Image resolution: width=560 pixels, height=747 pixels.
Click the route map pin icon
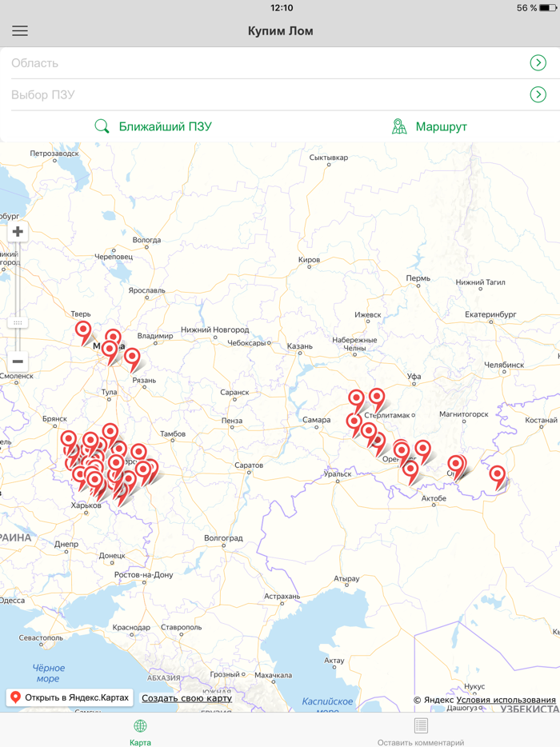(399, 126)
